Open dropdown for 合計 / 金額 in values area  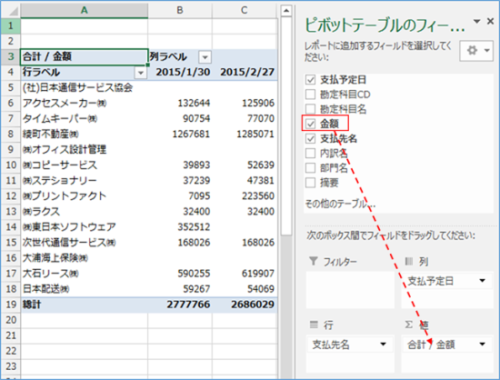pyautogui.click(x=482, y=344)
